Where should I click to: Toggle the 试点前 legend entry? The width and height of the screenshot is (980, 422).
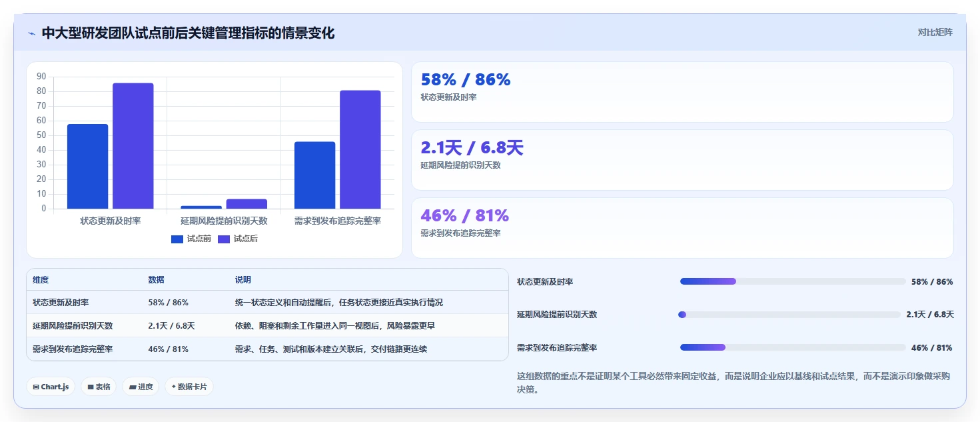tap(191, 239)
